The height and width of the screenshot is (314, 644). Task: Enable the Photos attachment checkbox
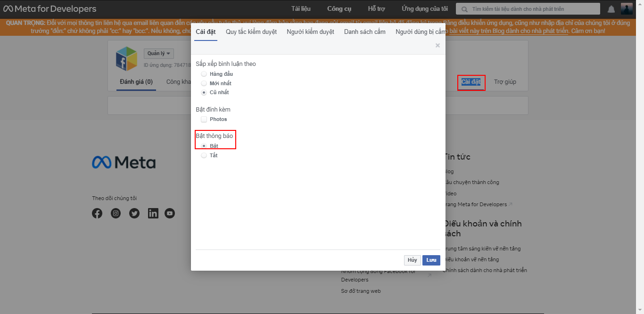(x=204, y=119)
